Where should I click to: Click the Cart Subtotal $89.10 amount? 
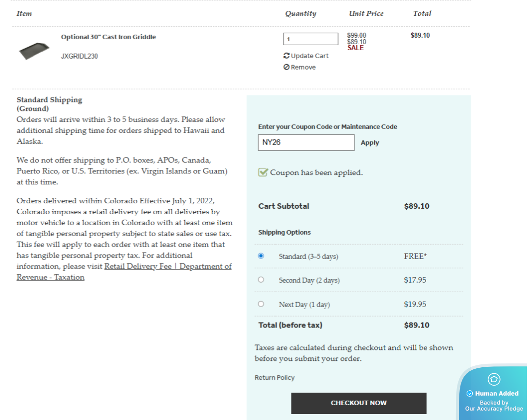[417, 206]
